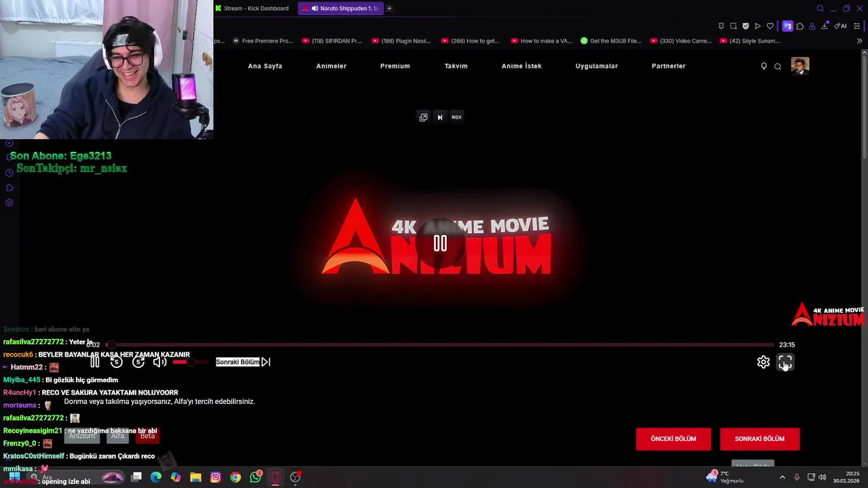
Task: Open the picture-in-picture popout icon above video
Action: (423, 117)
